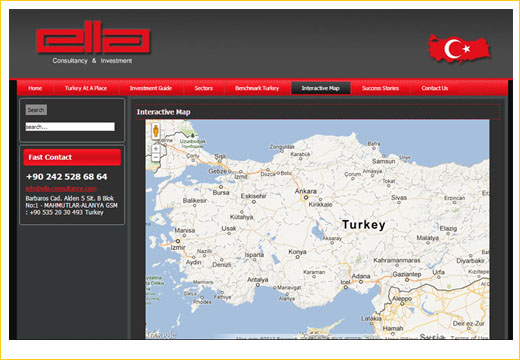Click the Google logo on map
520x360 pixels.
tap(161, 335)
